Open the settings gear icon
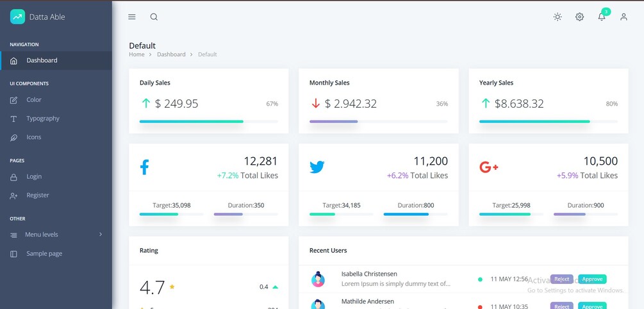The width and height of the screenshot is (644, 309). [x=579, y=17]
